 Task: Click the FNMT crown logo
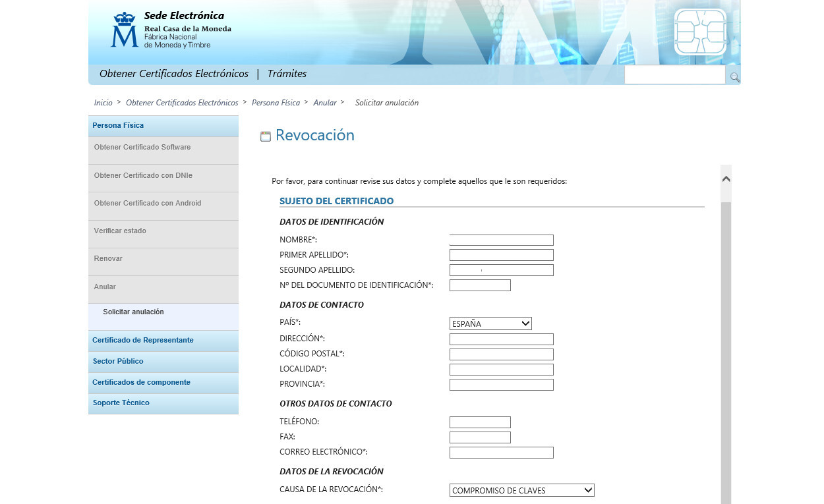[x=124, y=30]
